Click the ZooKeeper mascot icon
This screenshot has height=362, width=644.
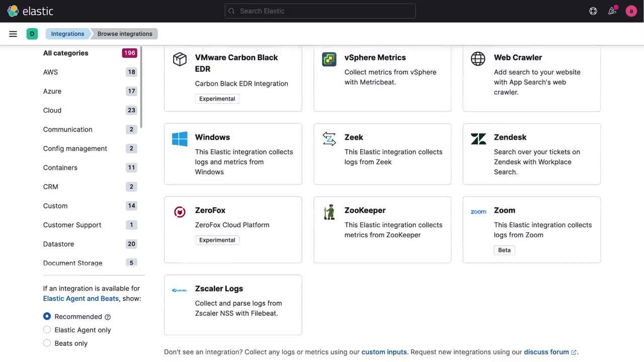pos(329,212)
